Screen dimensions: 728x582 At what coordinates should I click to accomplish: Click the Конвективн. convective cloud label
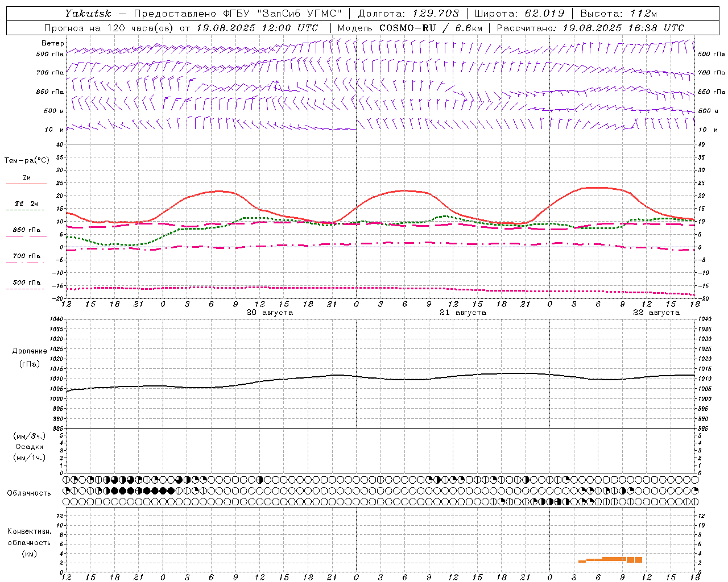(x=29, y=531)
